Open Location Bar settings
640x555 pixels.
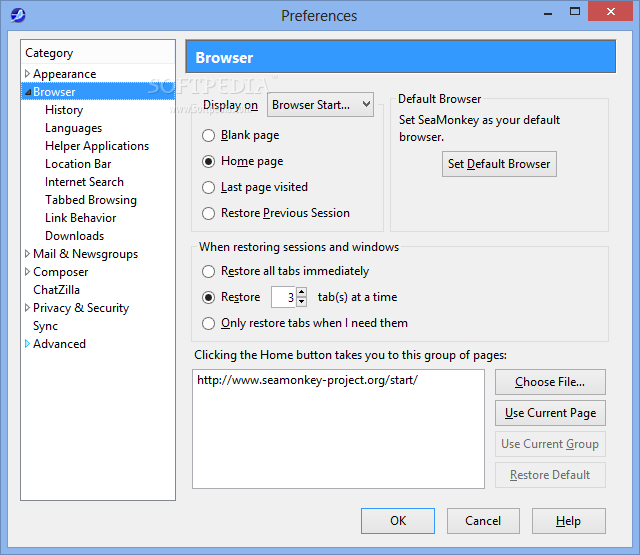click(x=78, y=164)
